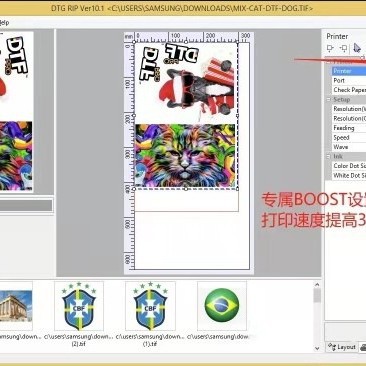This screenshot has width=366, height=366.
Task: Open the printer icon tab beside Layout
Action: [x=363, y=347]
